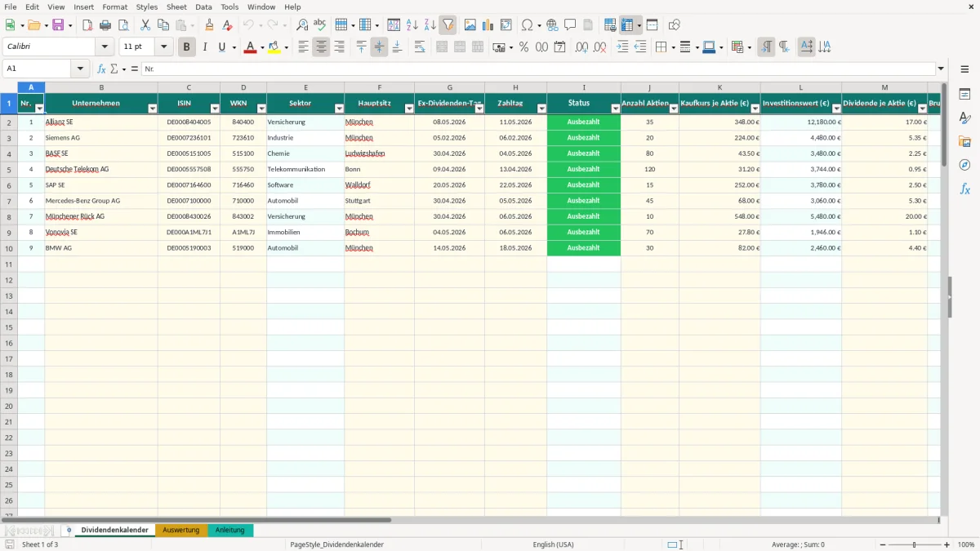Image resolution: width=980 pixels, height=551 pixels.
Task: Open the Status column filter dropdown
Action: [x=614, y=108]
